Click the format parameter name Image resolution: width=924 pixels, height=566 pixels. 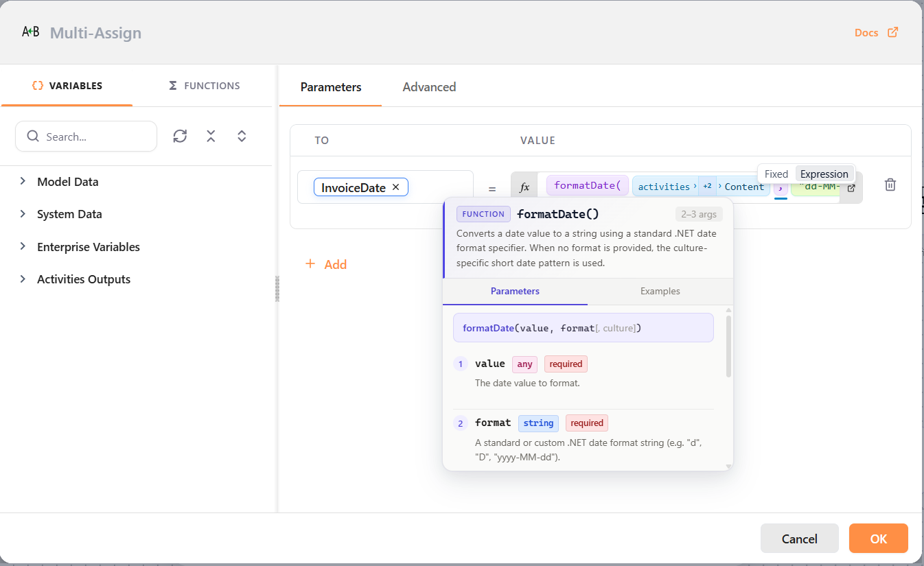[493, 423]
